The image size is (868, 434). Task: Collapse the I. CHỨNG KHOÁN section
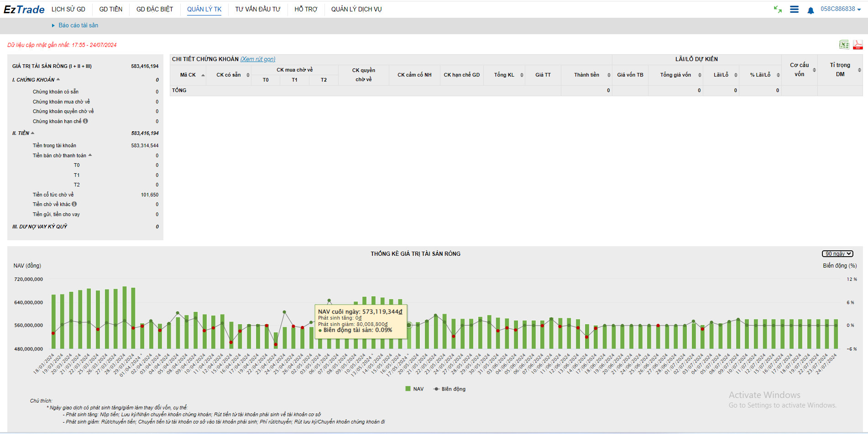point(58,79)
